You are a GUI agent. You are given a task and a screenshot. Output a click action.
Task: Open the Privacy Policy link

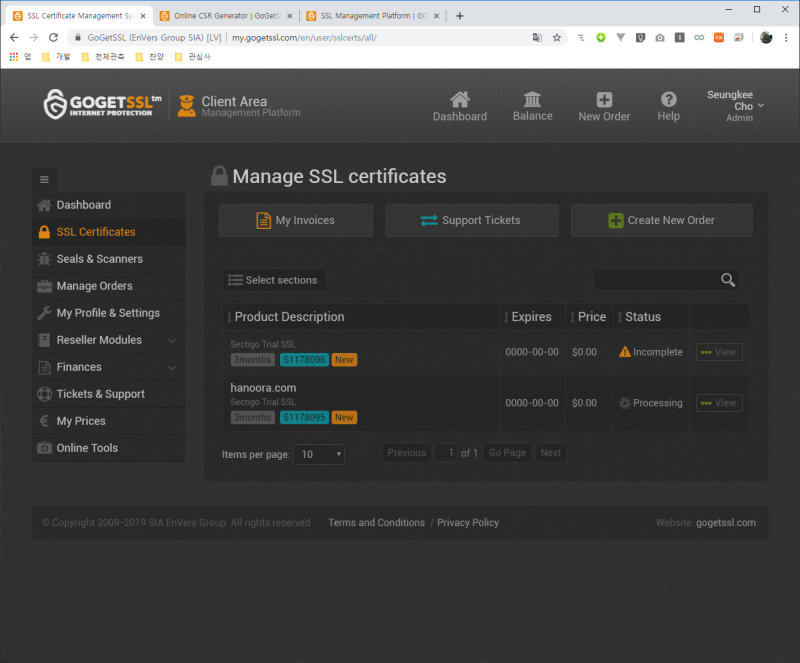pyautogui.click(x=468, y=523)
